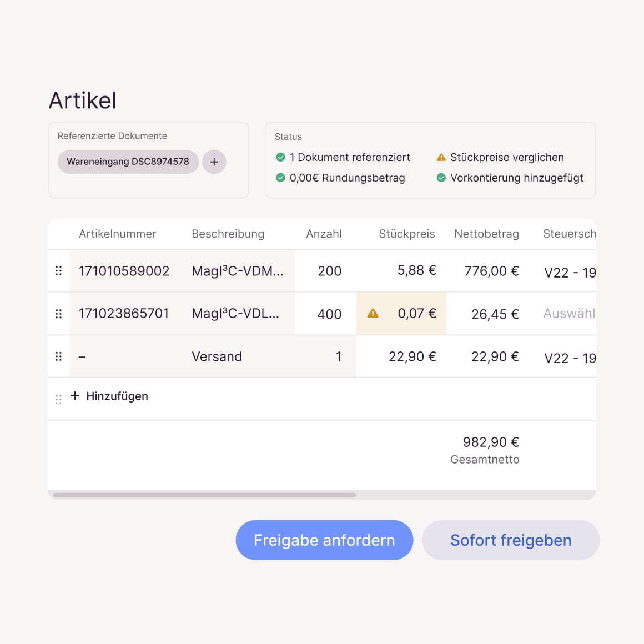Edit the quantity 200 field

click(329, 271)
